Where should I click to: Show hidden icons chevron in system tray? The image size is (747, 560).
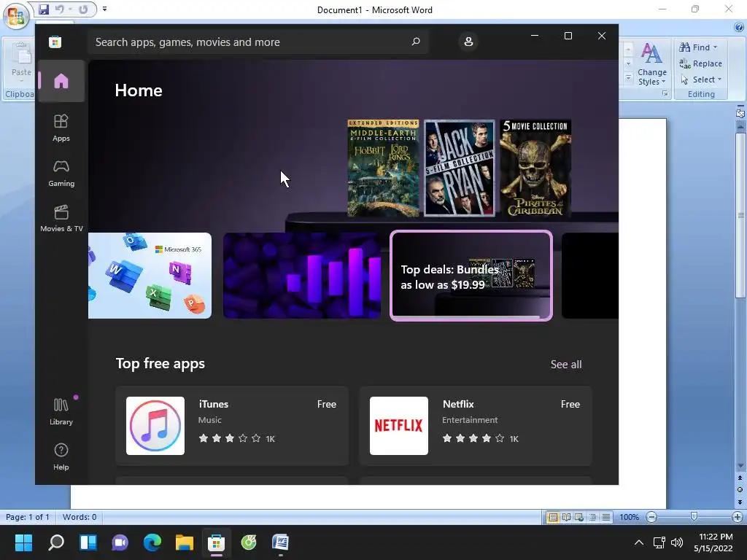coord(639,542)
